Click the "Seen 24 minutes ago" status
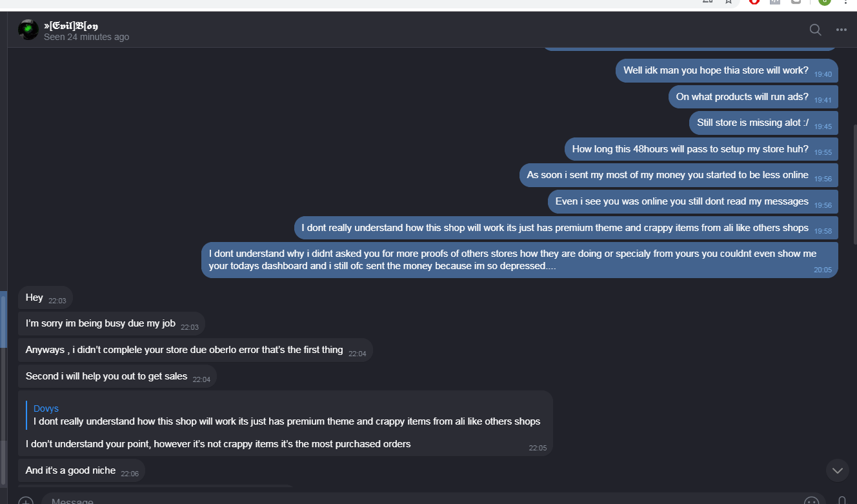 tap(86, 37)
